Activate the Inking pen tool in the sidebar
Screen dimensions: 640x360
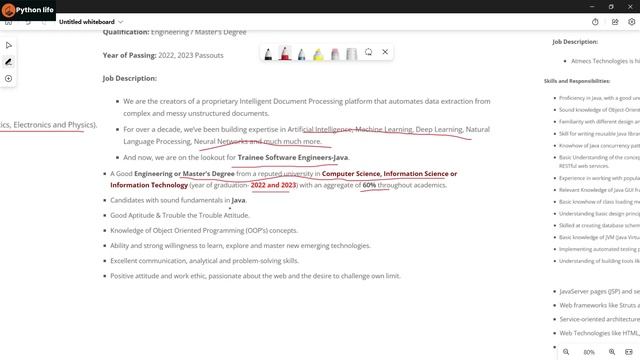point(9,62)
